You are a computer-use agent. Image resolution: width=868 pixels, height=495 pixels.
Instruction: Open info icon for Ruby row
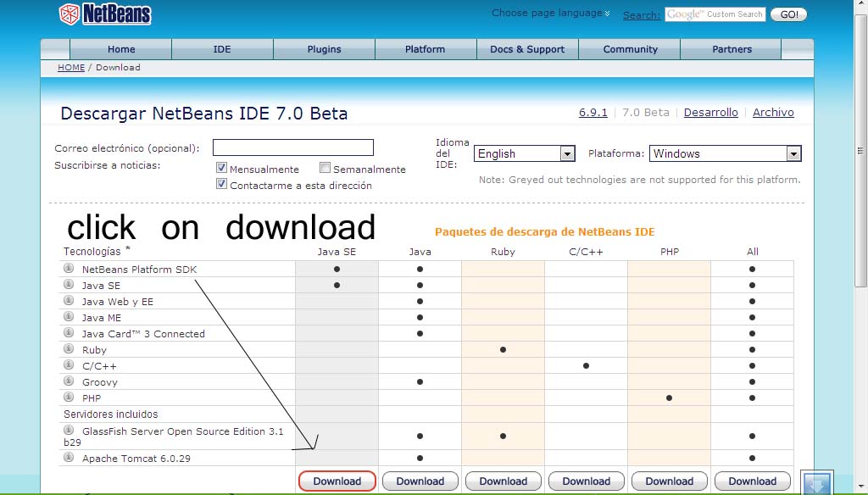point(69,349)
